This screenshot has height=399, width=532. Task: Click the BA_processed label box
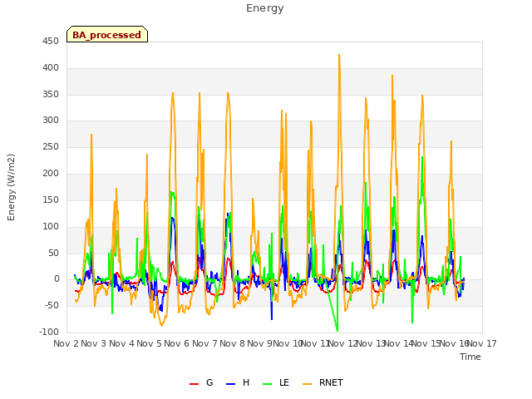pos(107,34)
